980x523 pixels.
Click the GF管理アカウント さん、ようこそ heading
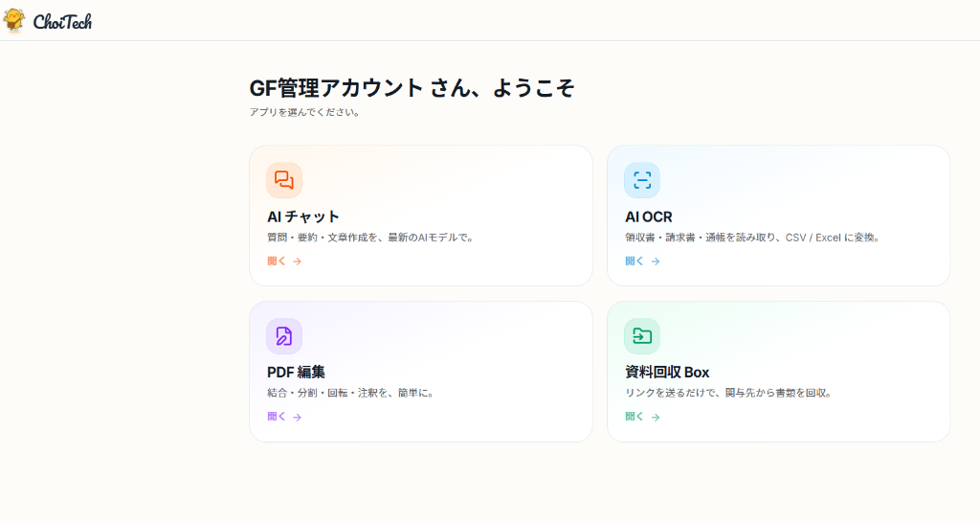pyautogui.click(x=412, y=88)
